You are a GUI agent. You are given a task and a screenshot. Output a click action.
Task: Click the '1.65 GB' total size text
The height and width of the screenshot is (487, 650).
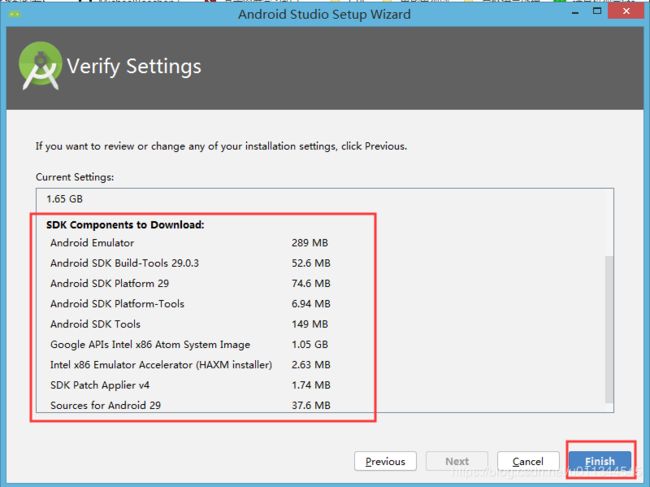click(65, 199)
